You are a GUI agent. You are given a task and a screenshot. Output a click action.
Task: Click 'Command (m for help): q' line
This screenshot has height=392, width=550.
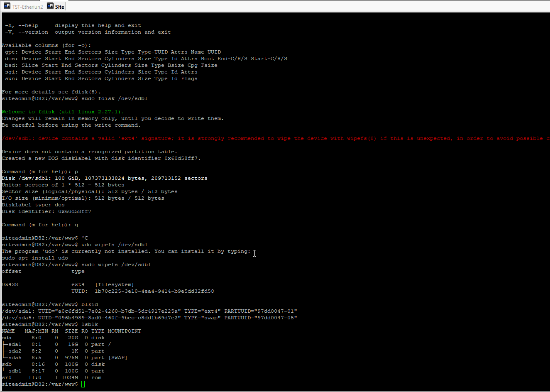point(40,225)
